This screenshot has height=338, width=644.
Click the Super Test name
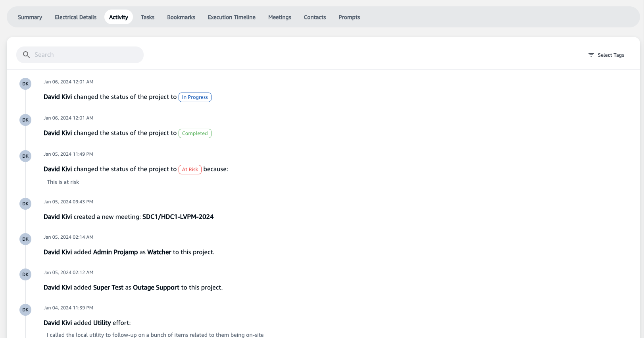tap(108, 288)
